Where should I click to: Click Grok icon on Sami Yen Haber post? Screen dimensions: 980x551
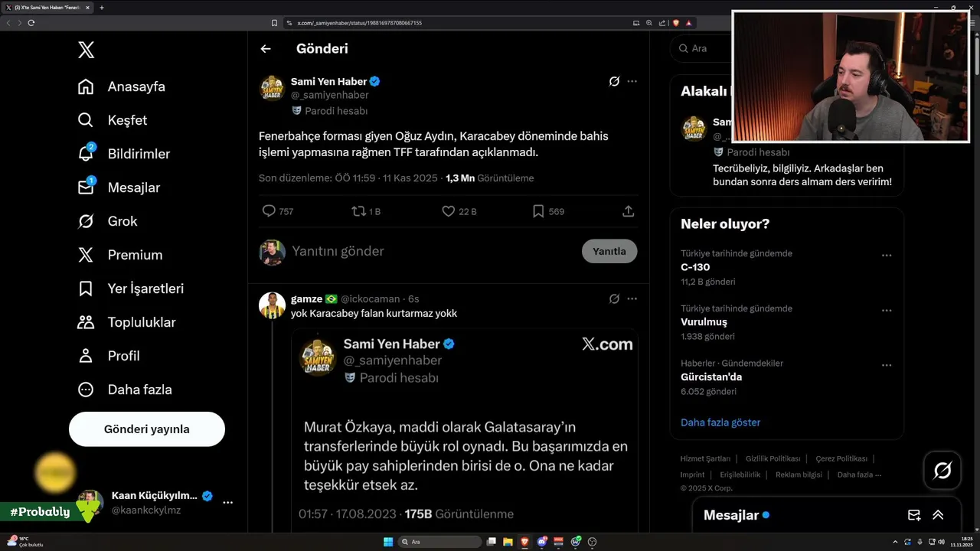[614, 81]
